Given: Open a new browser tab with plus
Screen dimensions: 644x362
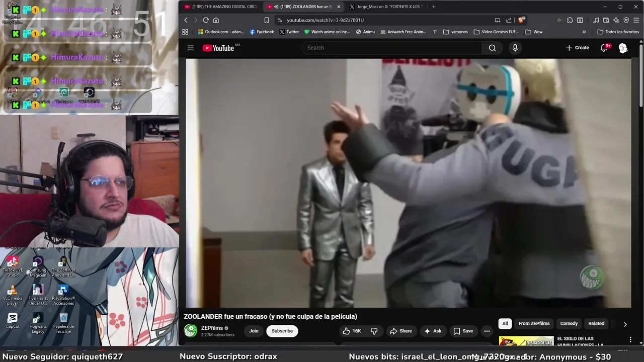Looking at the screenshot, I should (x=434, y=7).
